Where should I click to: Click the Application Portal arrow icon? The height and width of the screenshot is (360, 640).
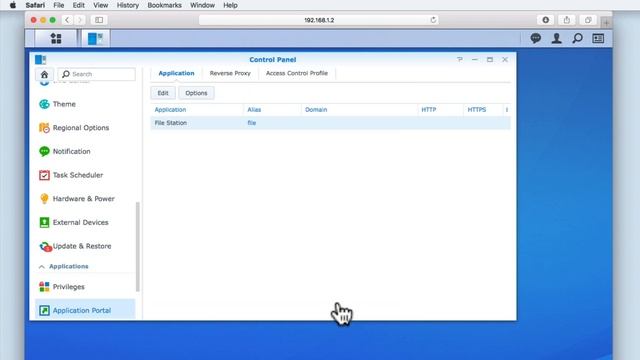44,311
